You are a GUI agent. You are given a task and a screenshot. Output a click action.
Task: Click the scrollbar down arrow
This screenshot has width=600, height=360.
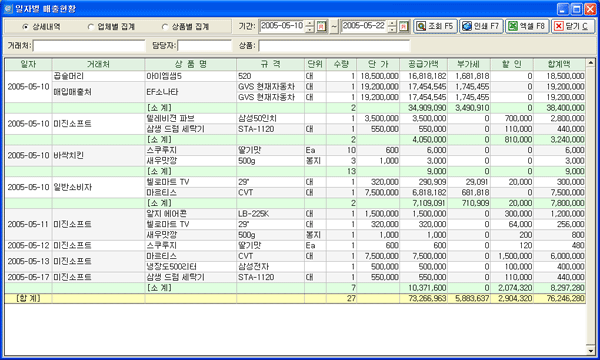pyautogui.click(x=590, y=350)
